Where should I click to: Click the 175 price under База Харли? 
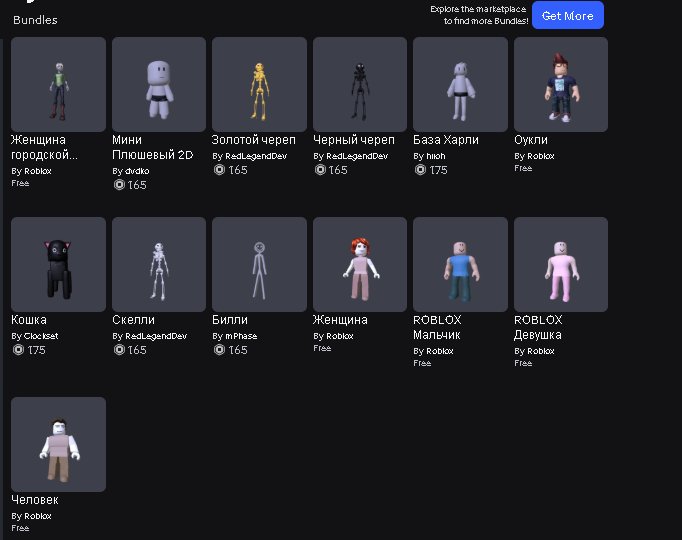pos(438,170)
